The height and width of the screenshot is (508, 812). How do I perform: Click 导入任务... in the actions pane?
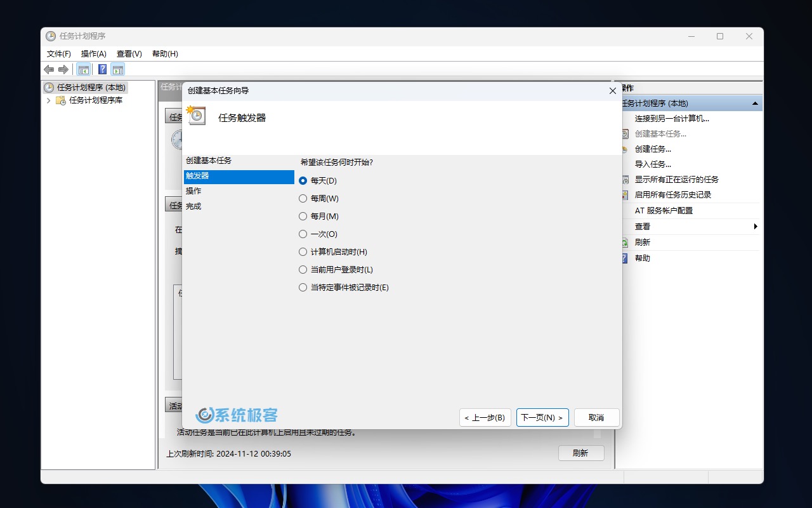[653, 164]
